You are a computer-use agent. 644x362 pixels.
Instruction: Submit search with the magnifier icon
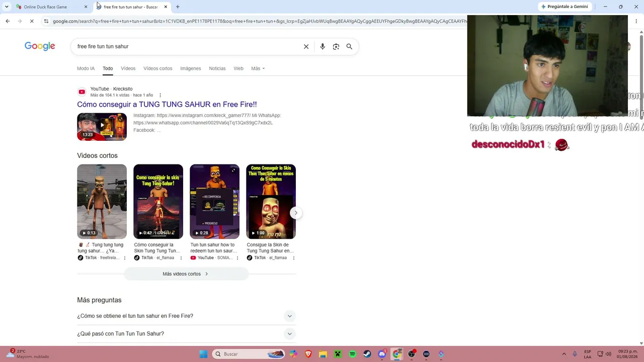click(x=349, y=46)
